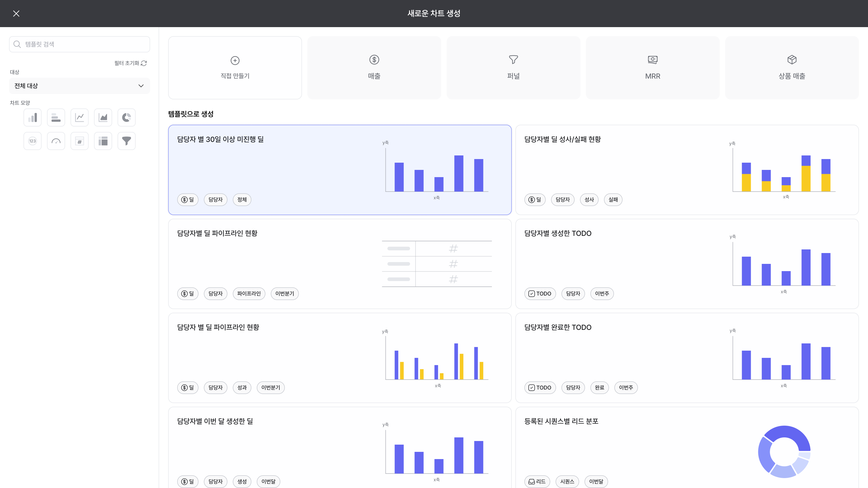
Task: Choose the area chart shape filter
Action: [x=103, y=117]
